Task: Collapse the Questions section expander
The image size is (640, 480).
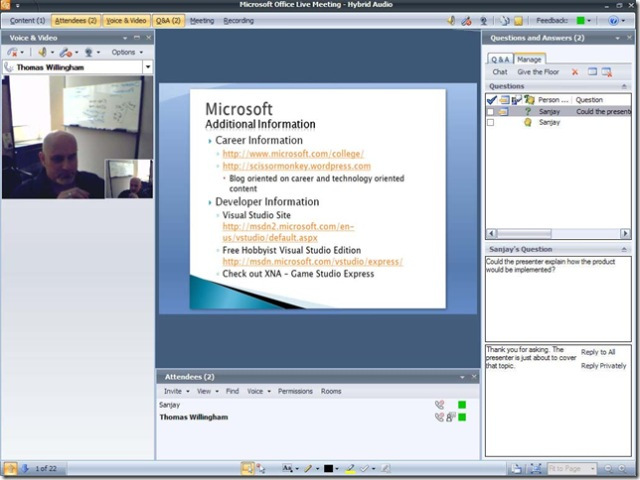Action: [624, 86]
